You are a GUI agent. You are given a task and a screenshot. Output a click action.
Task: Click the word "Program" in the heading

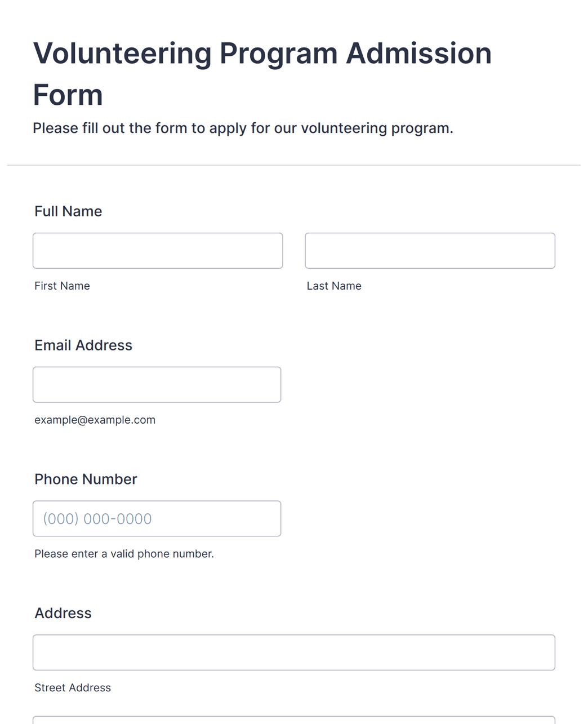pos(278,55)
